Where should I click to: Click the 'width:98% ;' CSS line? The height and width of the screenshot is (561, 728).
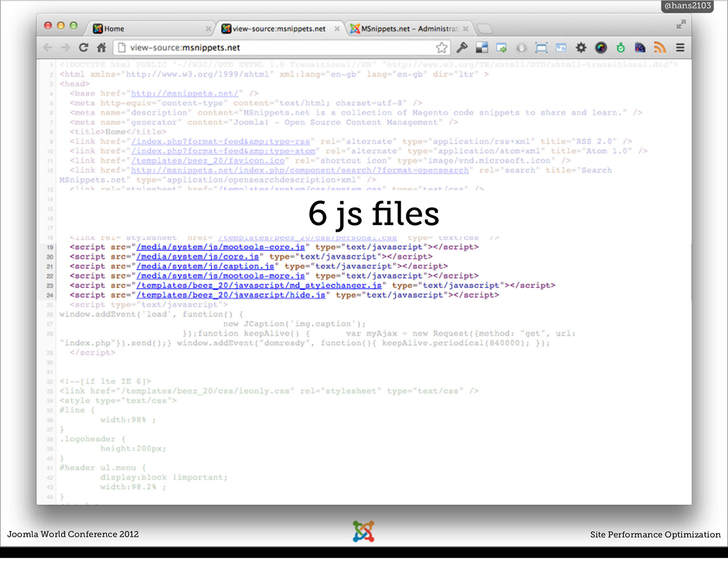[128, 420]
